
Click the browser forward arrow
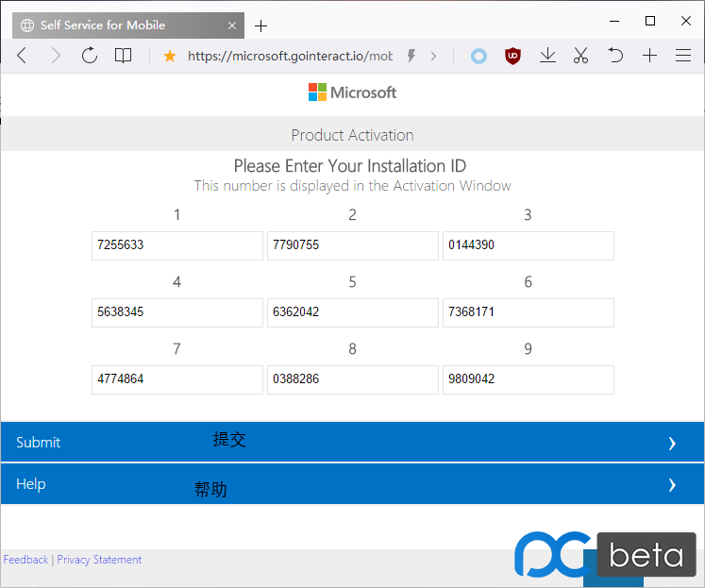pyautogui.click(x=56, y=56)
